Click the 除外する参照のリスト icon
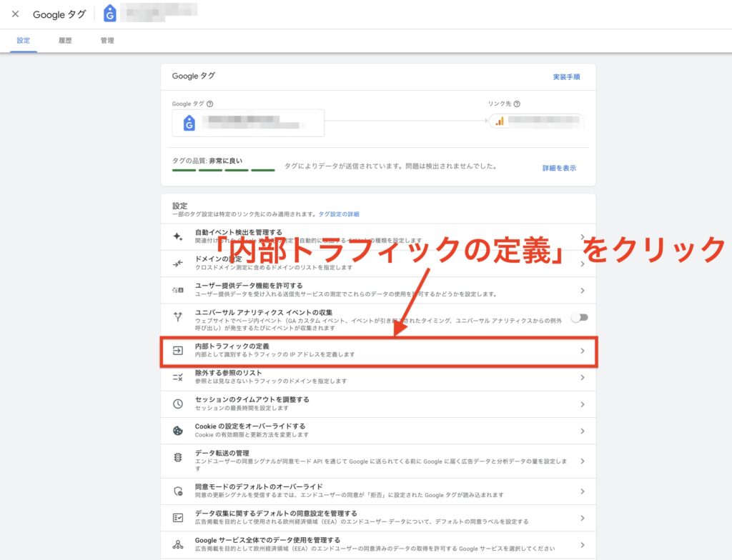 178,377
